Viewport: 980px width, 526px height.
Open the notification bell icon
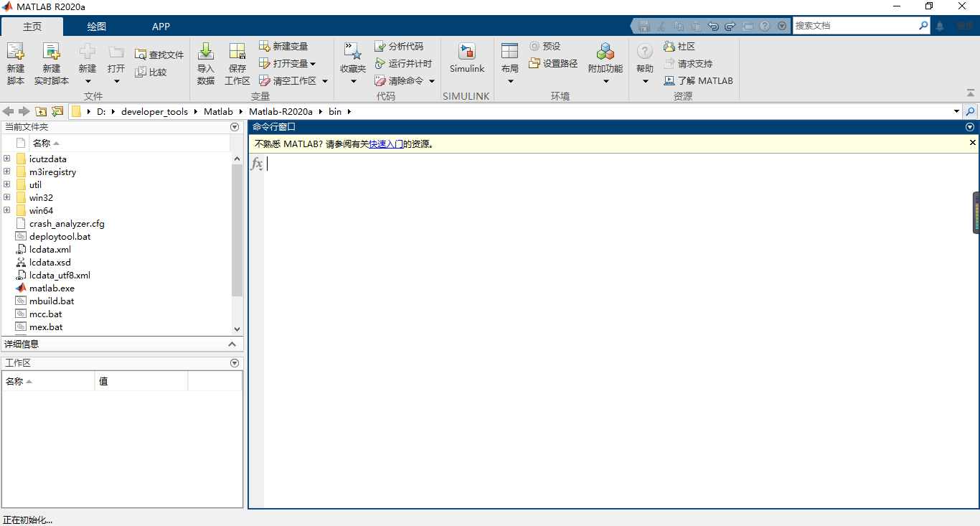940,26
